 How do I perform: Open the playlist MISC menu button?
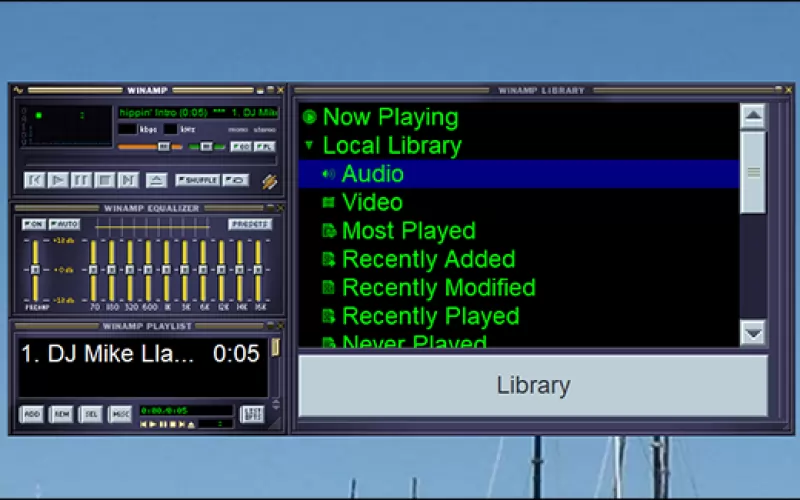(120, 414)
